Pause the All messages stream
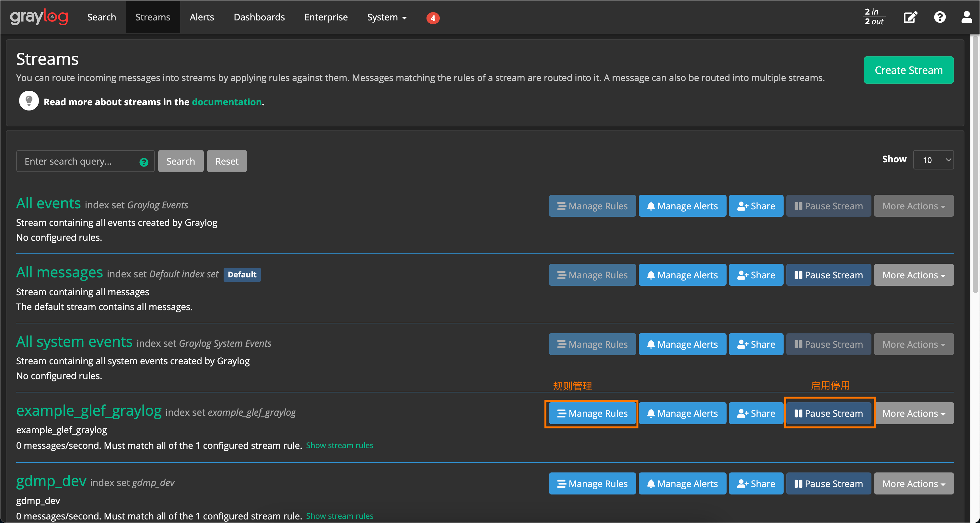This screenshot has height=523, width=980. (x=829, y=274)
